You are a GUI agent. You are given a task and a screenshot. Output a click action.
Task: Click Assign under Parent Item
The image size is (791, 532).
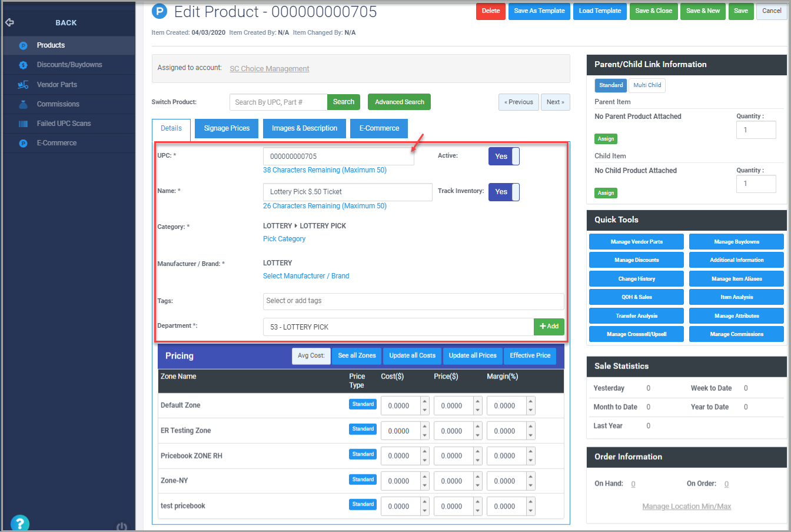(606, 139)
